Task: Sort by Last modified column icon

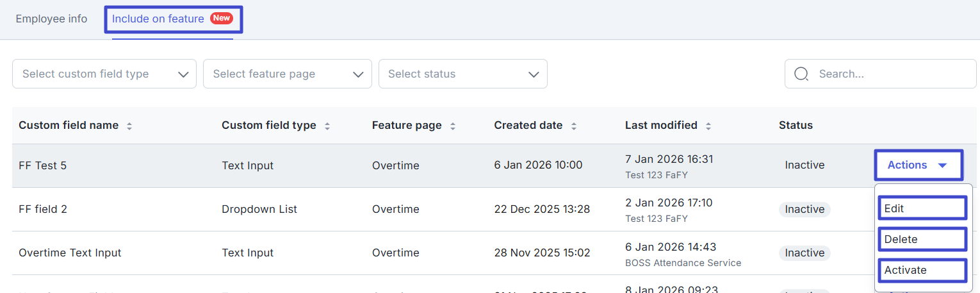Action: [x=708, y=126]
